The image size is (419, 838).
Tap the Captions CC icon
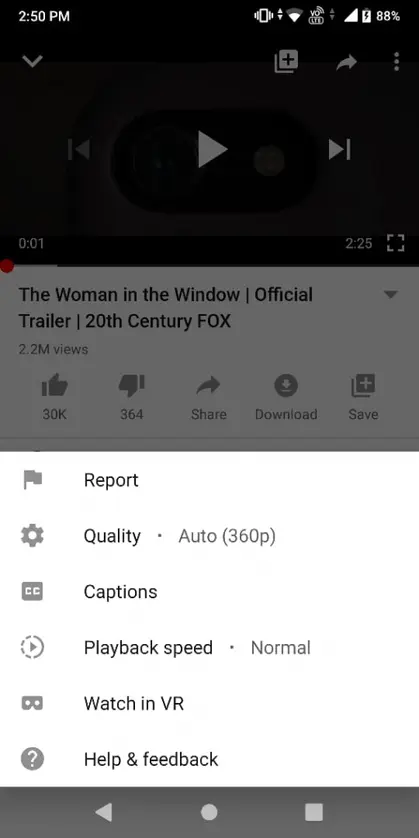[32, 592]
